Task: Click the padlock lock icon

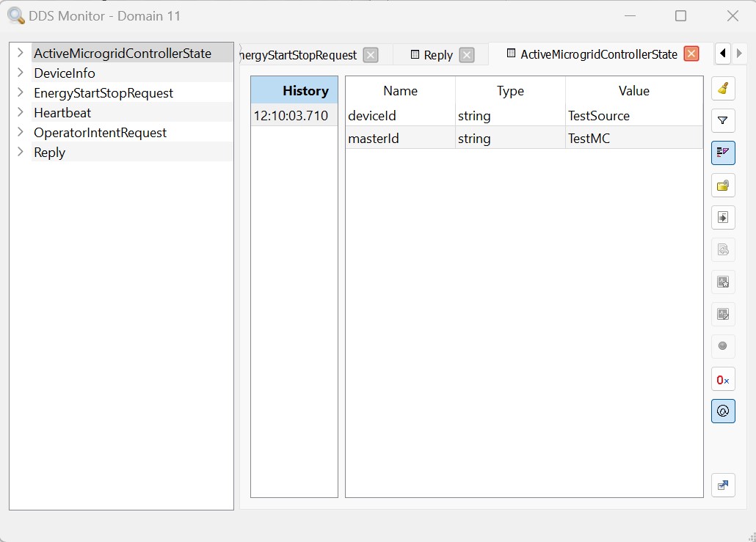Action: point(723,186)
